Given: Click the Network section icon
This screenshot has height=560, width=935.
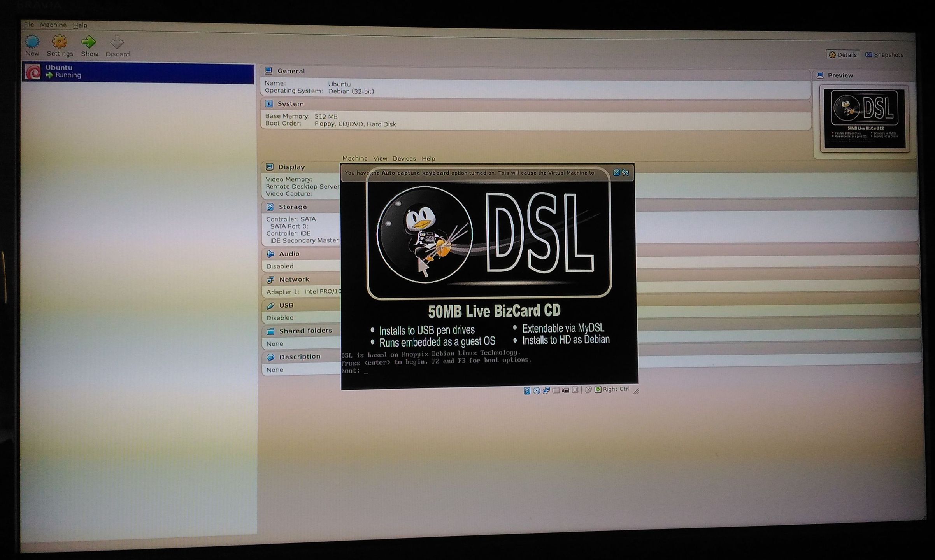Looking at the screenshot, I should pyautogui.click(x=270, y=279).
